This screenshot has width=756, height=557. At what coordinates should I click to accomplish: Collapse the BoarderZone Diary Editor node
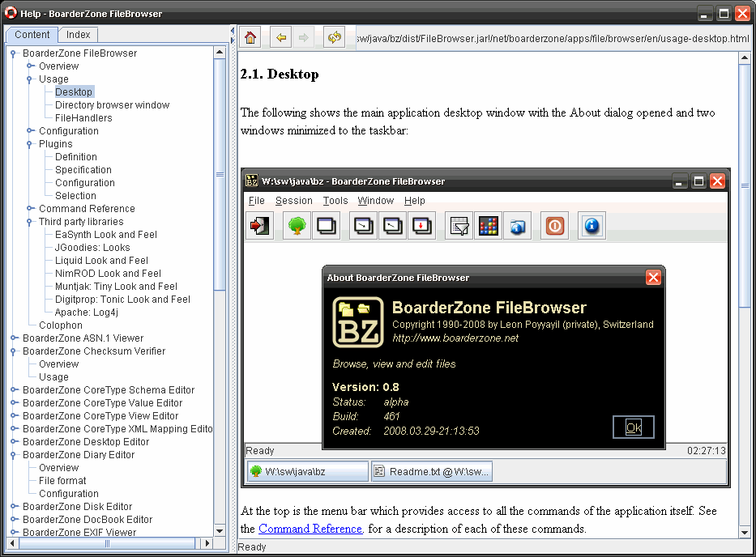pos(14,455)
